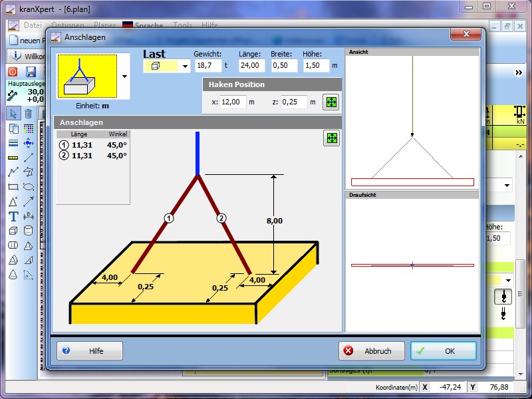The image size is (532, 399).
Task: Open the Datei menu
Action: coord(32,25)
